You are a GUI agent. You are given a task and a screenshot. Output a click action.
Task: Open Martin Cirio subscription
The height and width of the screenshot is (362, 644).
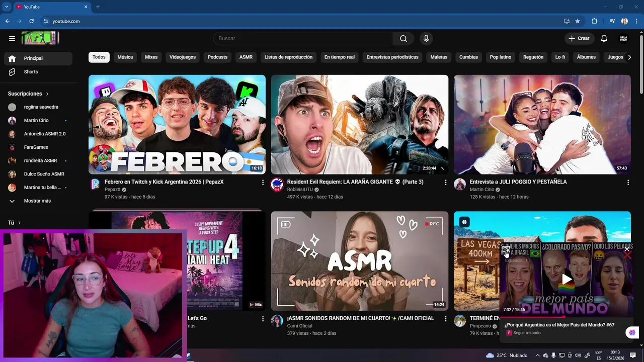point(38,121)
